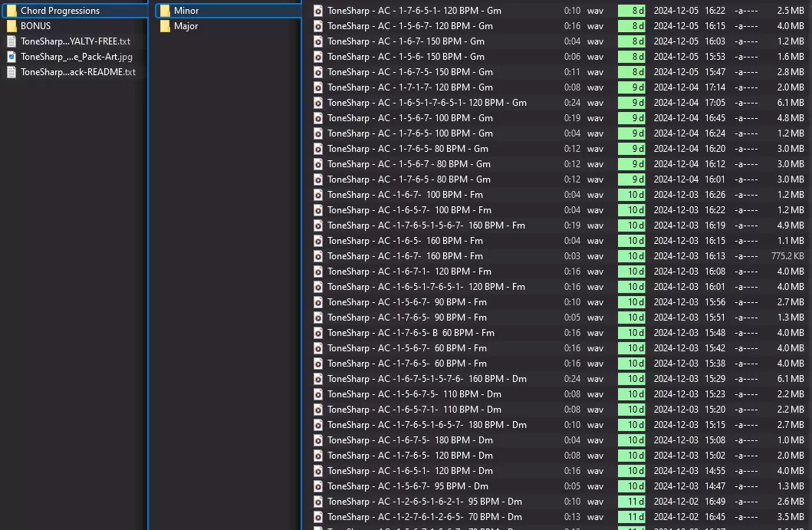Click the Minor folder icon
Image resolution: width=812 pixels, height=530 pixels.
[165, 11]
